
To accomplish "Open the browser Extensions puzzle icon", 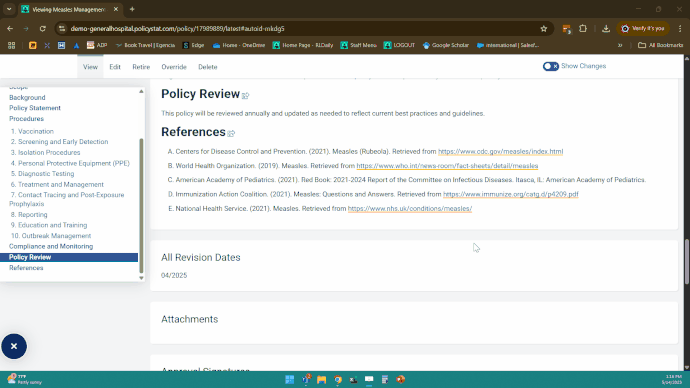I will tap(583, 29).
